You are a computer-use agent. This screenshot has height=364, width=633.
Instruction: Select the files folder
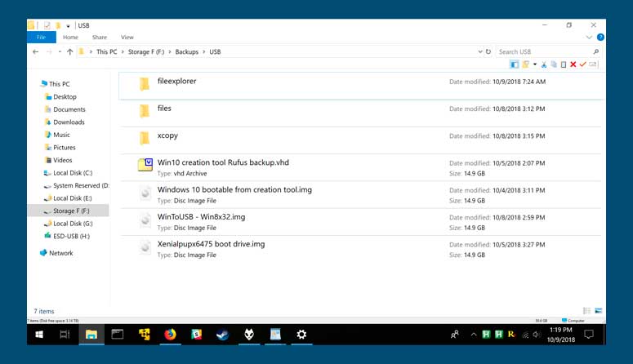click(361, 113)
